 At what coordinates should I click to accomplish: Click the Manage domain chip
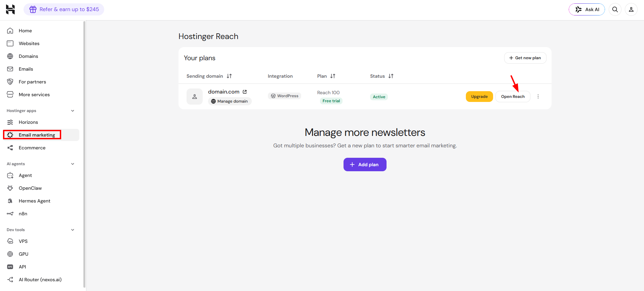pos(230,101)
